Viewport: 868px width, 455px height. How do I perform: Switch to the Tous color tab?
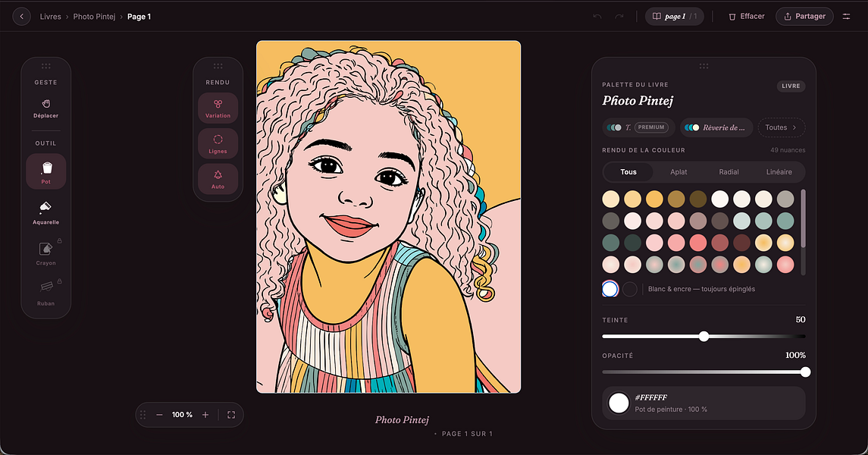(x=628, y=172)
